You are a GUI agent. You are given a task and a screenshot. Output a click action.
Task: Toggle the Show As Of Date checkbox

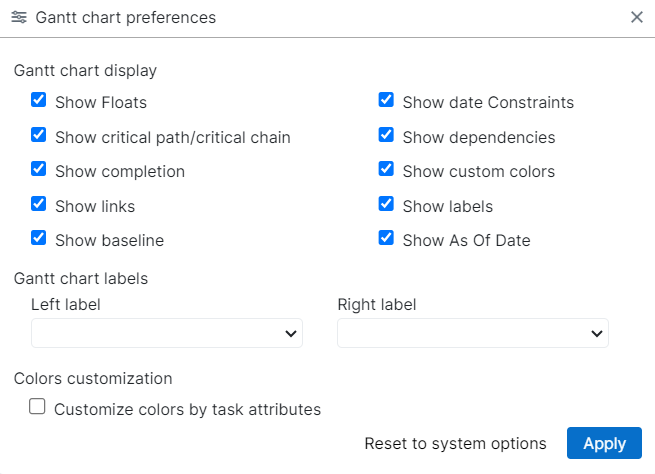tap(386, 239)
